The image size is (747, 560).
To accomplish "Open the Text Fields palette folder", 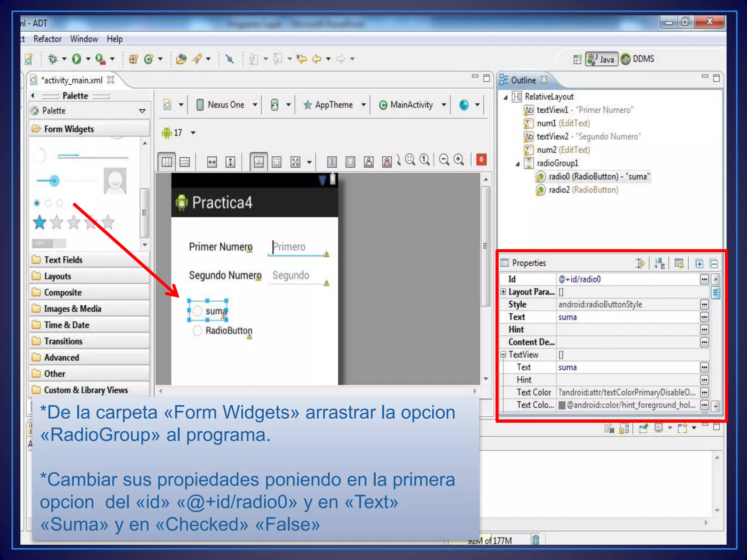I will 89,260.
